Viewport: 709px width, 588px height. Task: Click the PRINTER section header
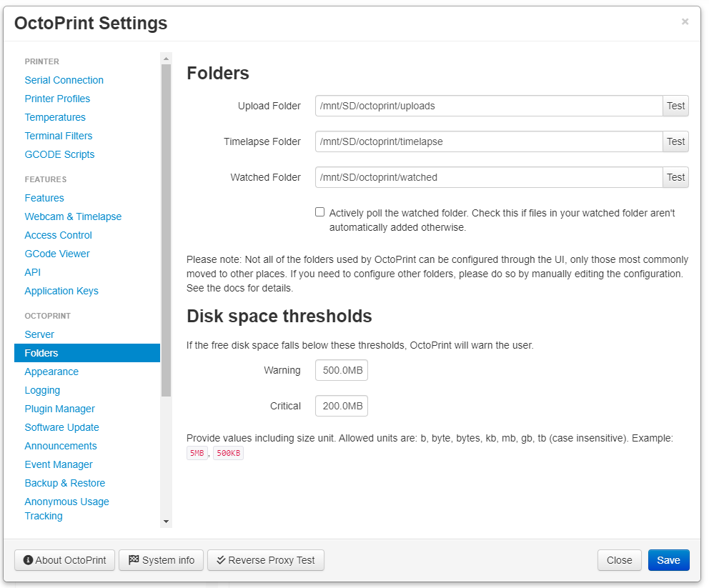42,61
